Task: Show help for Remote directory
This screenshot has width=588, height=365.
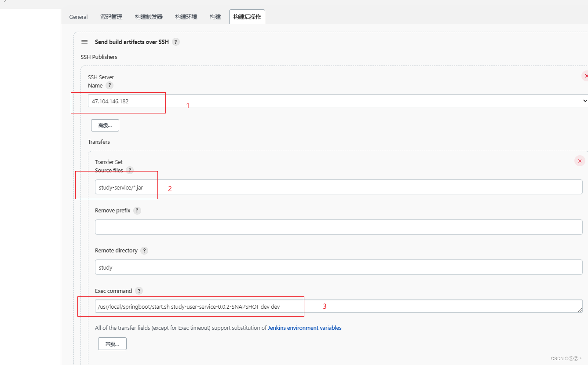Action: click(x=144, y=250)
